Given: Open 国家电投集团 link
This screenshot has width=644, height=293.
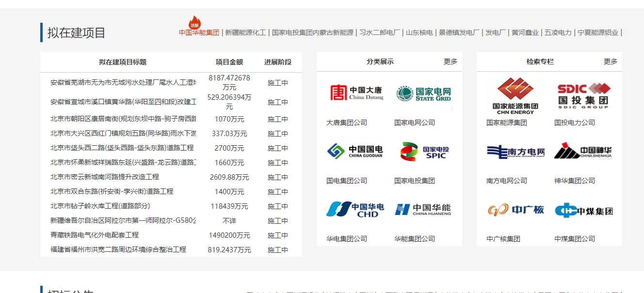Looking at the screenshot, I should click(415, 181).
